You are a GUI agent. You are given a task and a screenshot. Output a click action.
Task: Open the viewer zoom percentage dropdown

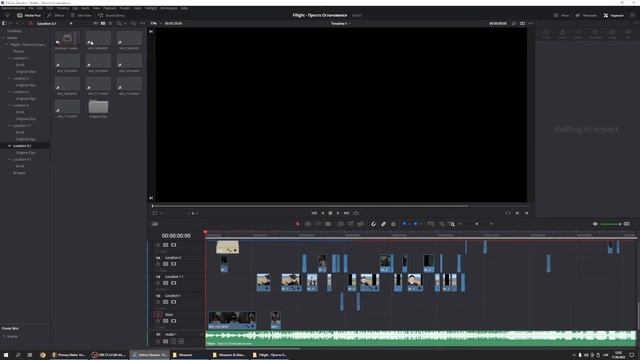(155, 23)
